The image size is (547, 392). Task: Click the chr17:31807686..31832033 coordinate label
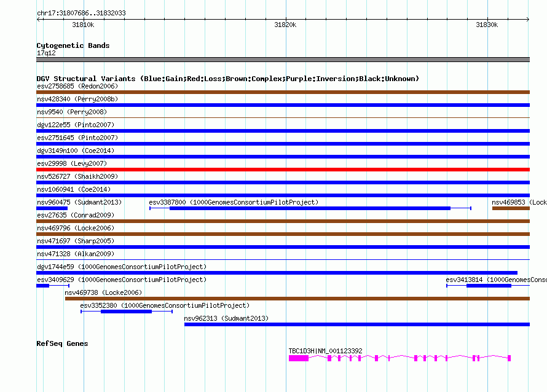tap(81, 13)
